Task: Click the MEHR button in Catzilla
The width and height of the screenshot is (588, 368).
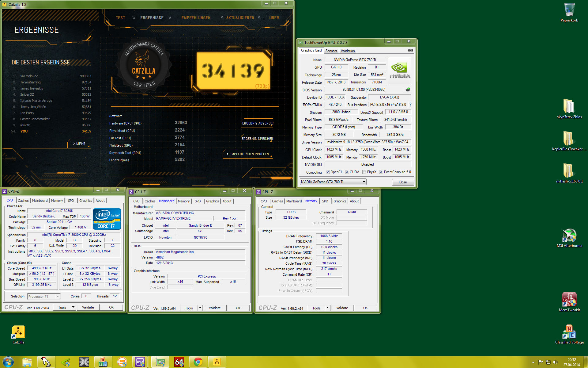Action: [79, 144]
